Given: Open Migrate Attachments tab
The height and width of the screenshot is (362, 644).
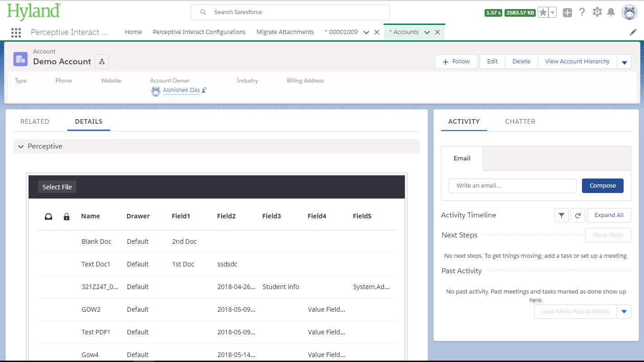Looking at the screenshot, I should (285, 32).
